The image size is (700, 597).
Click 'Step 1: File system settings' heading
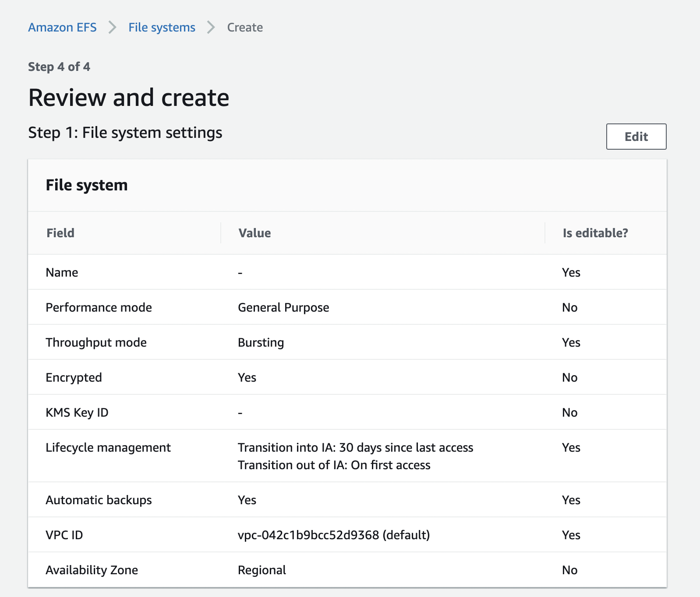pyautogui.click(x=125, y=133)
